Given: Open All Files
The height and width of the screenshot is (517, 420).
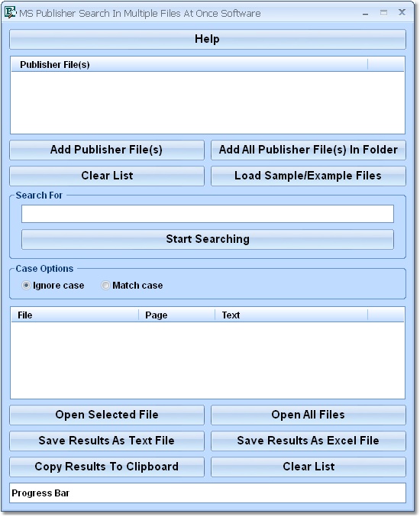Looking at the screenshot, I should click(x=309, y=415).
